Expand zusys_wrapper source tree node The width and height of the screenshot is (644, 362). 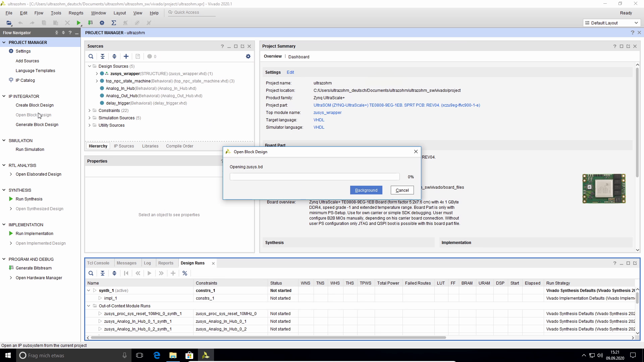(x=97, y=73)
